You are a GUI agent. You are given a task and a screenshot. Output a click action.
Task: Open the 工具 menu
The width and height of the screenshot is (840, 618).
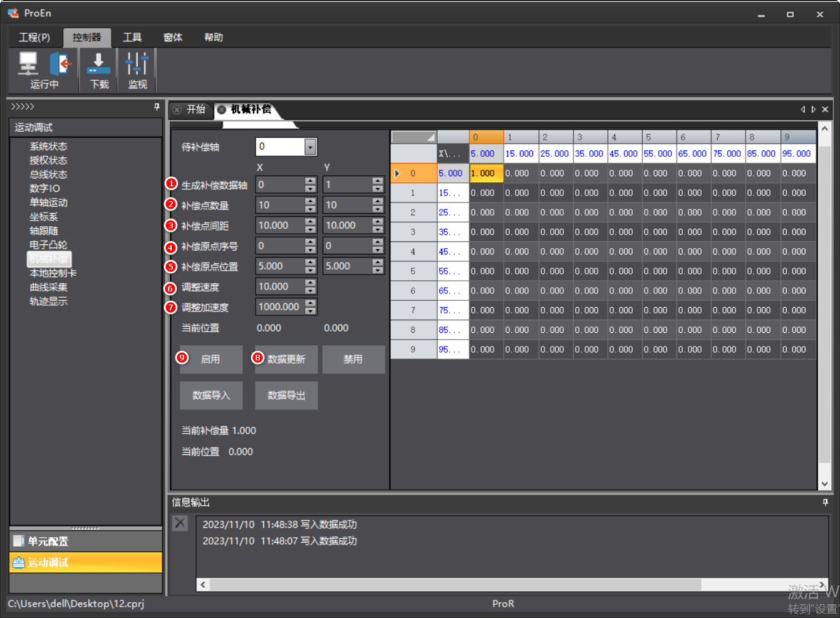pyautogui.click(x=132, y=38)
